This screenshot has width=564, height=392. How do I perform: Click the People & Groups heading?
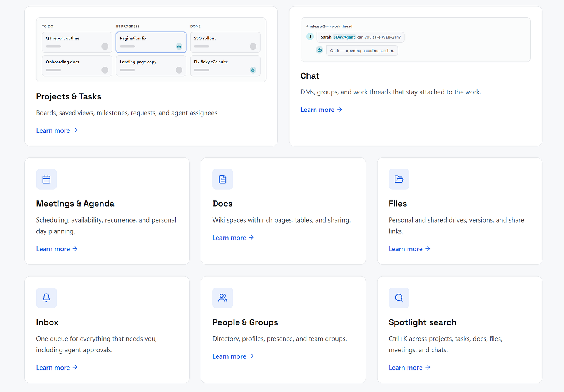pyautogui.click(x=245, y=322)
